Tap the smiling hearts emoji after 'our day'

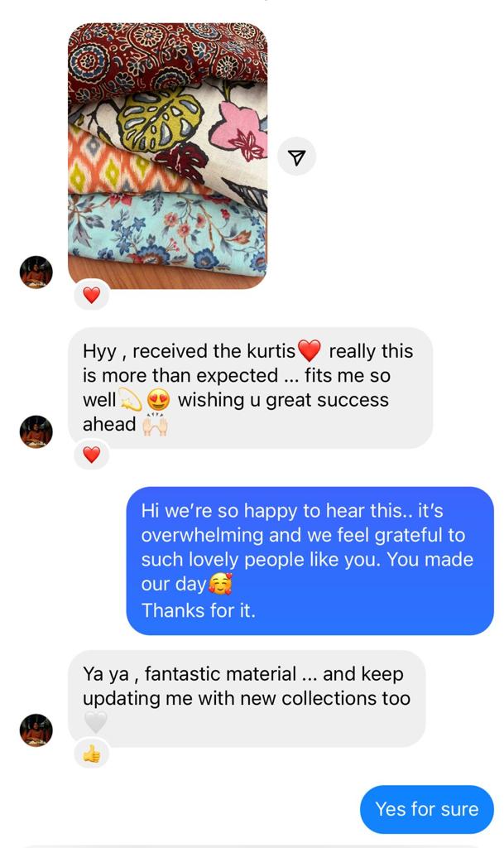(220, 584)
